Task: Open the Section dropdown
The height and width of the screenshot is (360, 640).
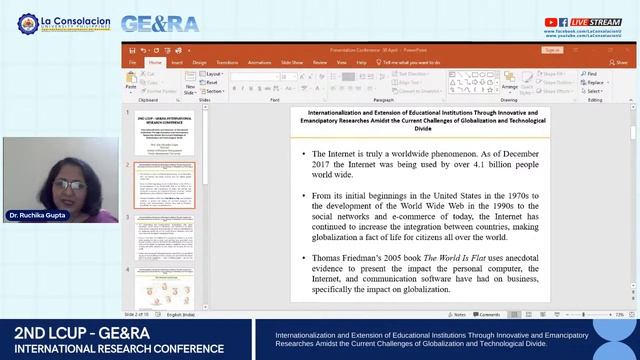Action: 212,91
